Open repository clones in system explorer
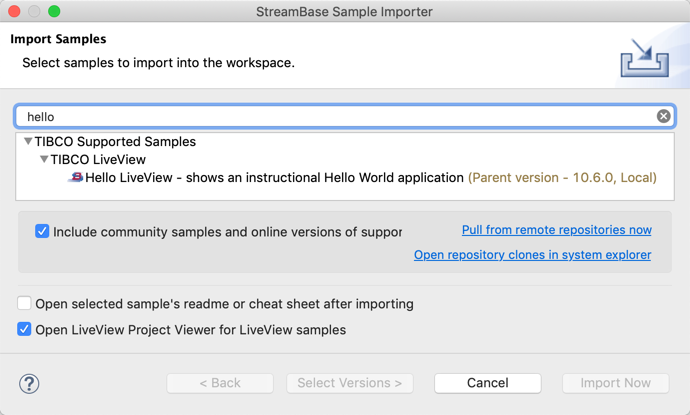This screenshot has width=690, height=415. (532, 255)
